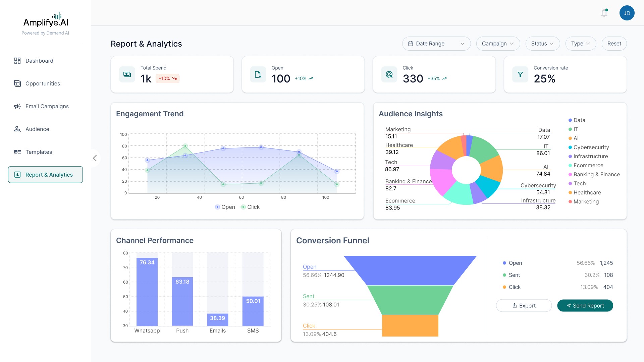Image resolution: width=644 pixels, height=362 pixels.
Task: Click the Click metric target icon
Action: tap(389, 74)
